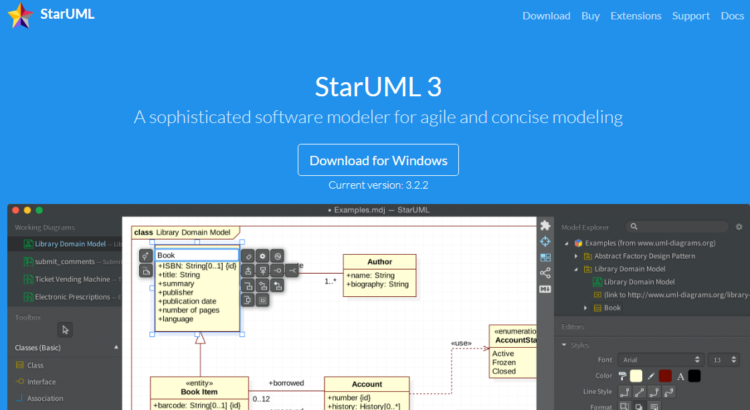
Task: Click the share icon in right sidebar
Action: 545,272
